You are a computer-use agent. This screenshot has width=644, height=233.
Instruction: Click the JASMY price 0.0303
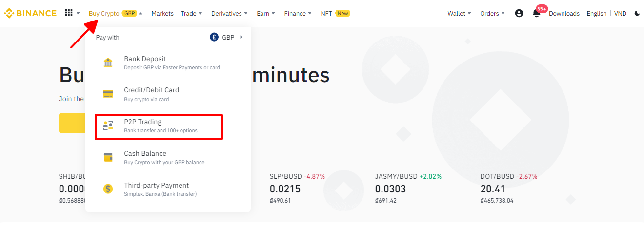[x=390, y=189]
